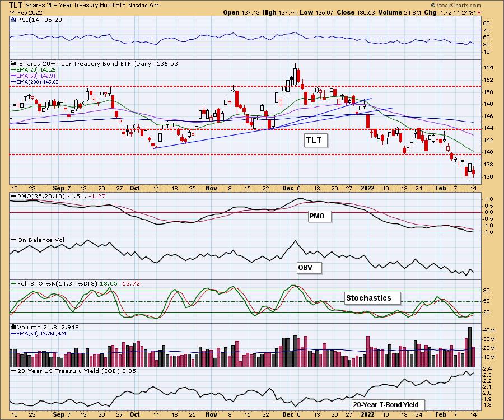Screen dimensions: 504x420
Task: Click the 90 level on the RSI scale
Action: [x=486, y=24]
